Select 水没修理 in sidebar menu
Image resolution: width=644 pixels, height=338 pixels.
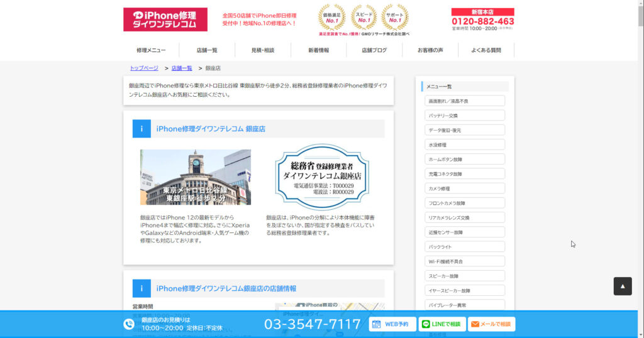click(x=465, y=144)
